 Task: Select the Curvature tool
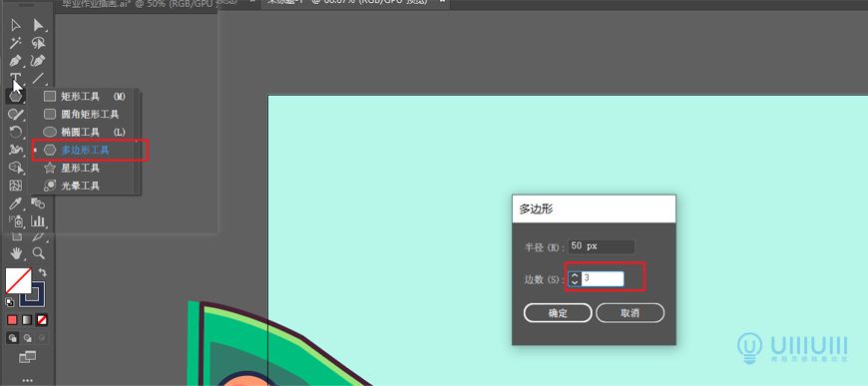[x=38, y=61]
